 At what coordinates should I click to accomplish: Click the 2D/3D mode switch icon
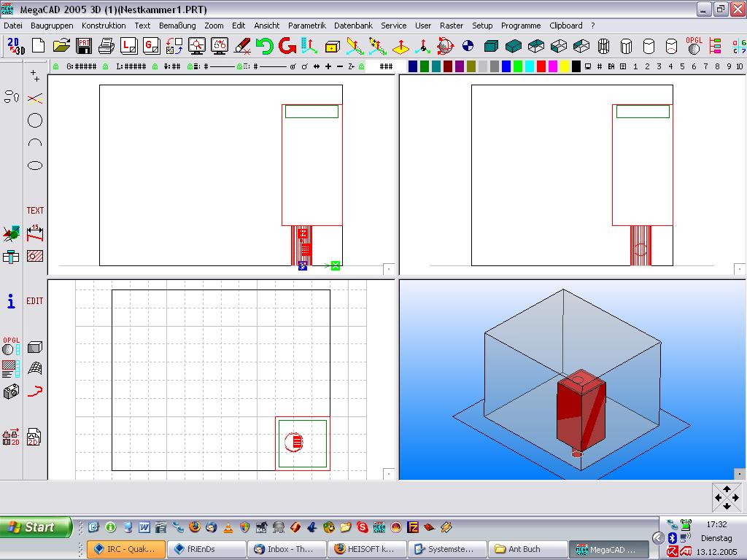click(15, 46)
